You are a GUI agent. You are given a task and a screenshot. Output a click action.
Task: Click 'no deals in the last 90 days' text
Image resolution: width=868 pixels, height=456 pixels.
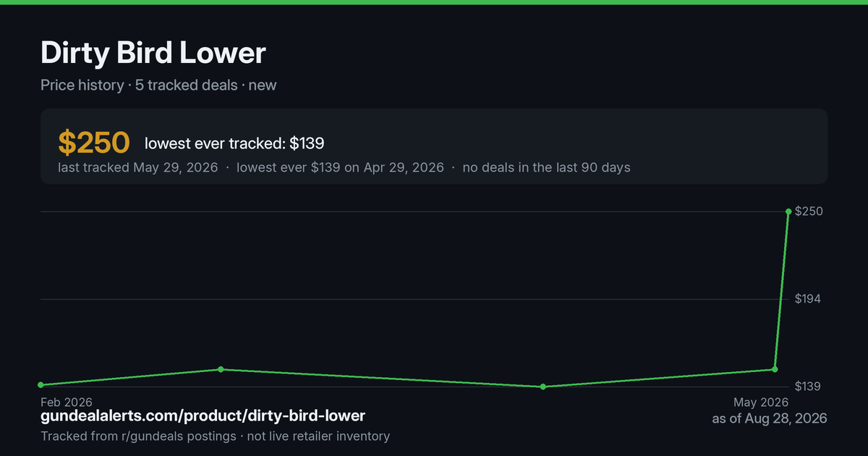547,168
